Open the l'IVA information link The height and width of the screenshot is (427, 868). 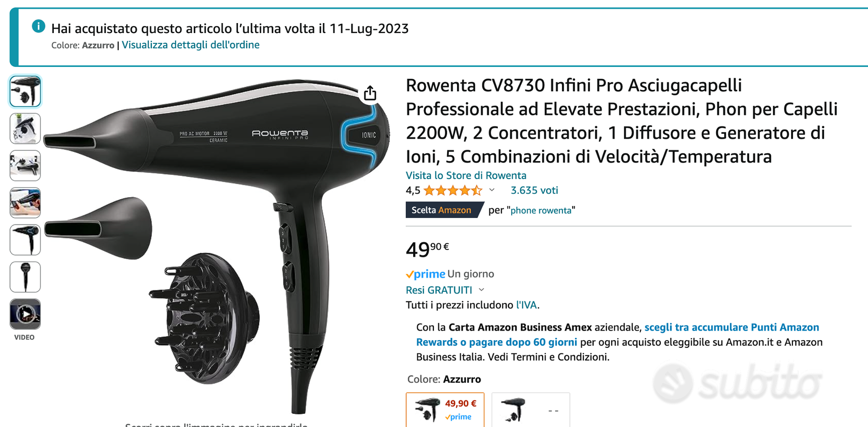(x=527, y=305)
